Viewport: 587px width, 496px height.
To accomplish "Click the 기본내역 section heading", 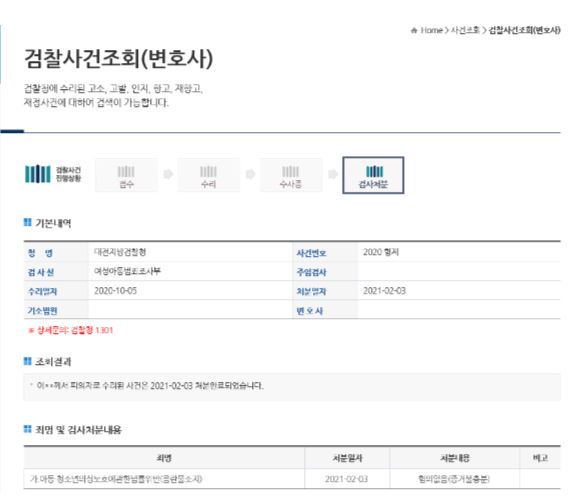I will [x=53, y=223].
